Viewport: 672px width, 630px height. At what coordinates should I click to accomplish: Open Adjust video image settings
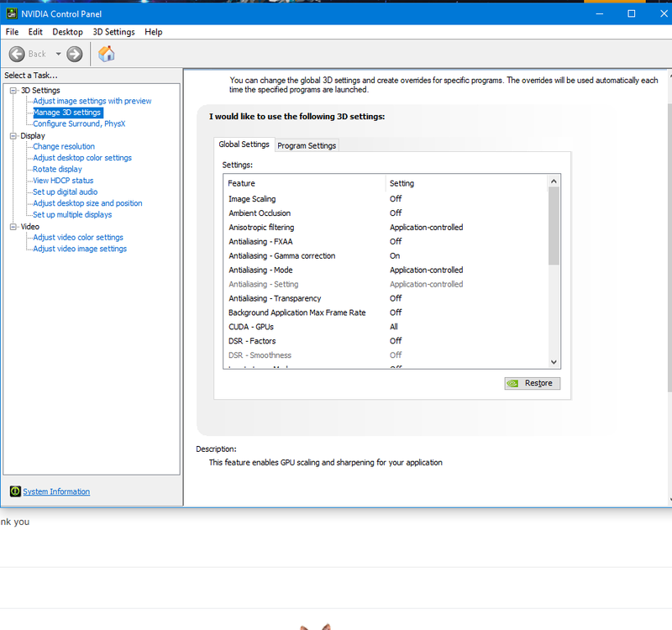[x=80, y=249]
